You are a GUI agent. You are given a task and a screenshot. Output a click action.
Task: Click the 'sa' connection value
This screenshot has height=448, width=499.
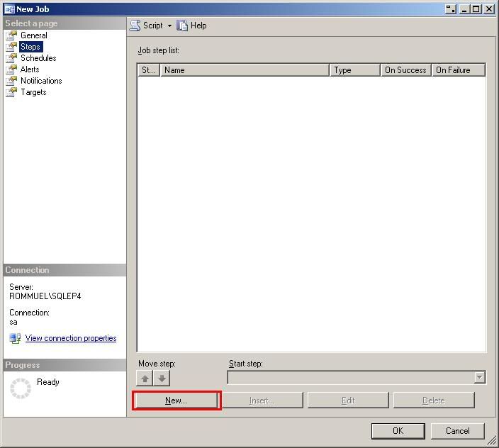tap(13, 322)
